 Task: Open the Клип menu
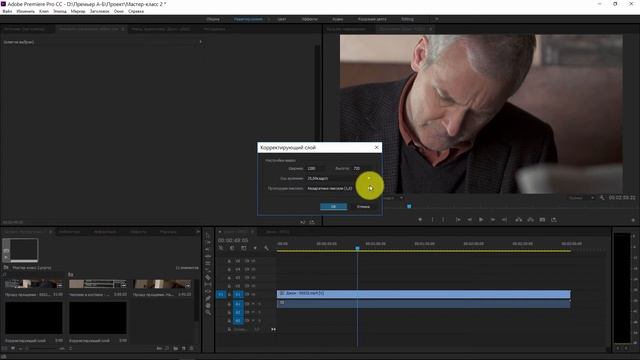click(x=44, y=11)
